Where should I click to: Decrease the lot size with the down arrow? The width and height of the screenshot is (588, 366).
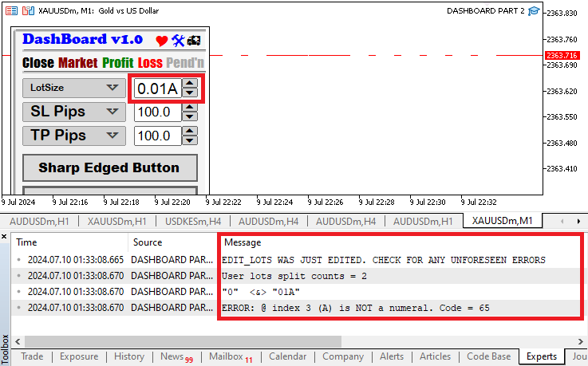[190, 92]
